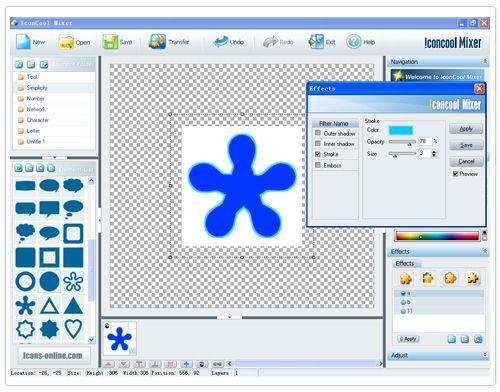Click the layer strip scroll left arrow
Image resolution: width=500 pixels, height=392 pixels.
(230, 363)
